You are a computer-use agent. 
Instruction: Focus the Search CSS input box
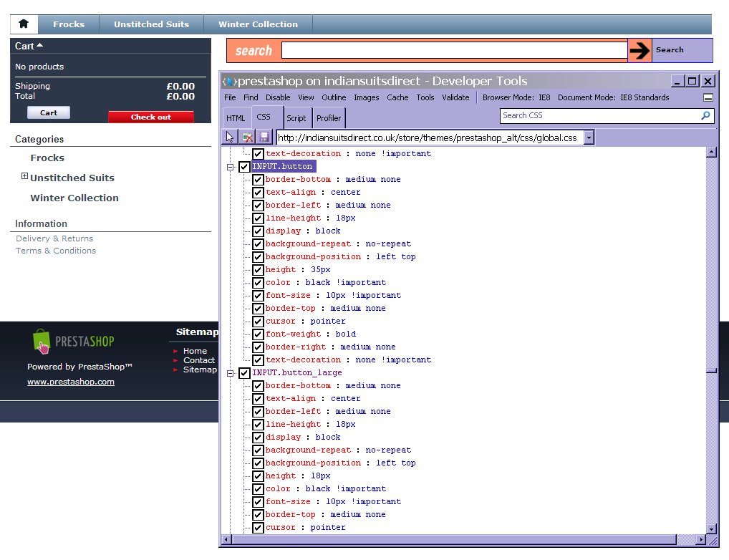click(601, 115)
